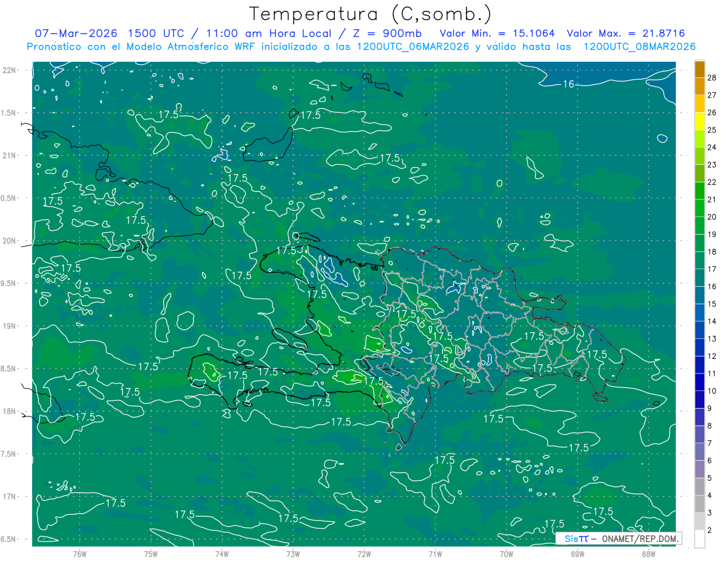Click the "1500 UTC" time text
Screen dimensions: 728x562
point(157,33)
